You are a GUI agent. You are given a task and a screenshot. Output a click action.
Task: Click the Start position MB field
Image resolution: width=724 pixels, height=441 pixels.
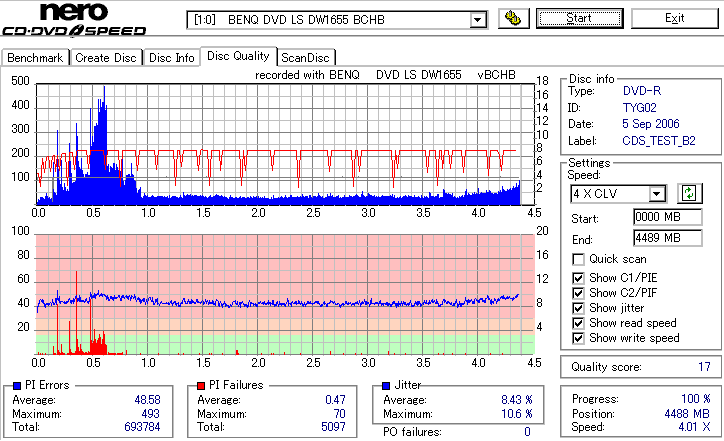tap(668, 217)
